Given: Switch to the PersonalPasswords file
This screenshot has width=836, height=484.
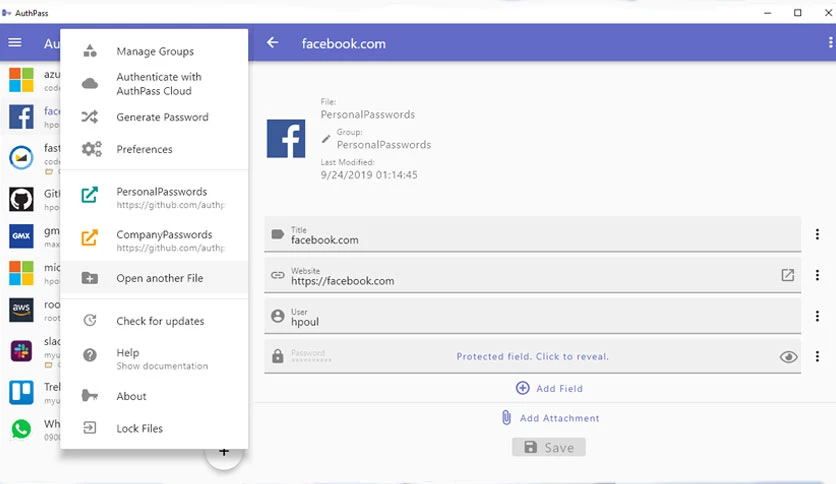Looking at the screenshot, I should pos(154,197).
